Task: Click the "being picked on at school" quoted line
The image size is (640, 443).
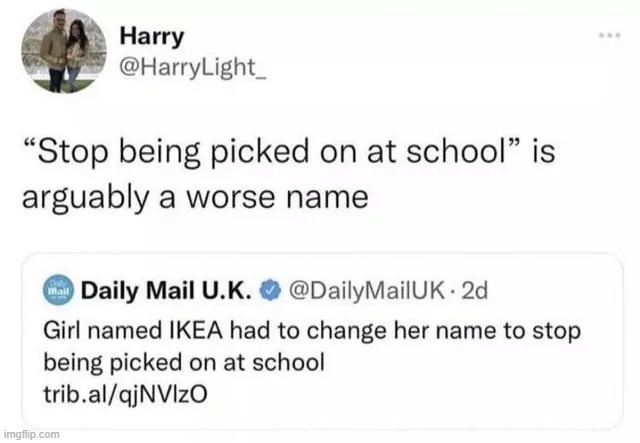Action: point(184,363)
